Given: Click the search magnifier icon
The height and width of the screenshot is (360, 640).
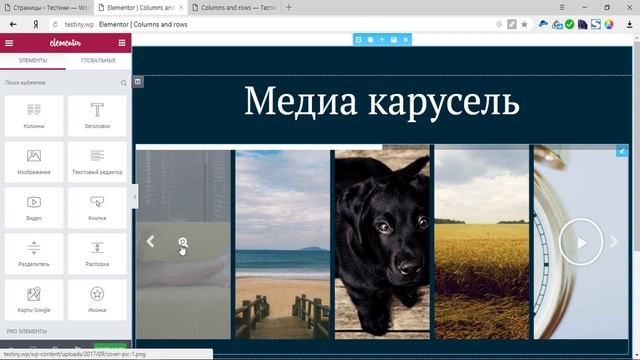Looking at the screenshot, I should point(124,83).
